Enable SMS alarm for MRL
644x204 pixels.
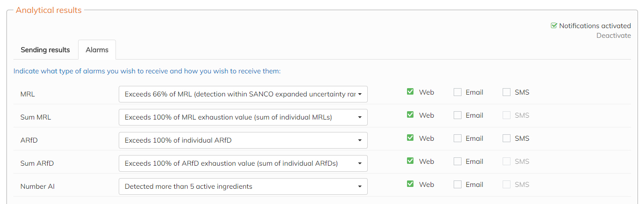coord(507,92)
